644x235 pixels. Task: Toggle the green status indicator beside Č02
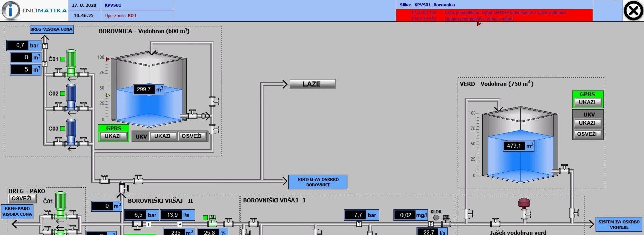[x=63, y=94]
